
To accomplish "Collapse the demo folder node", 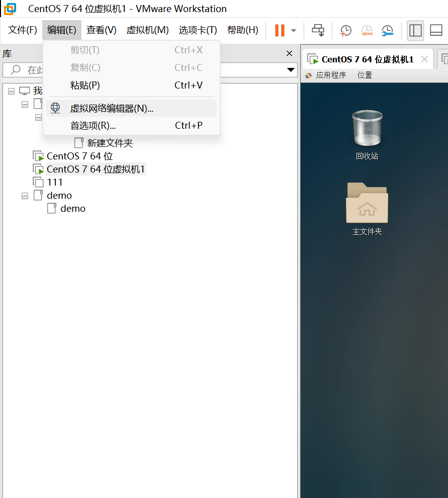I will point(25,196).
